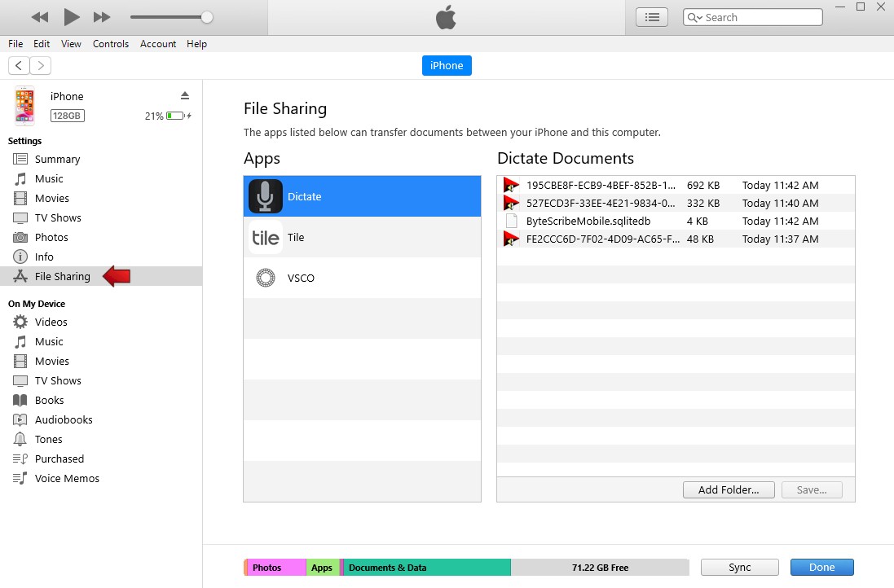
Task: Click the Search input field
Action: (x=752, y=17)
